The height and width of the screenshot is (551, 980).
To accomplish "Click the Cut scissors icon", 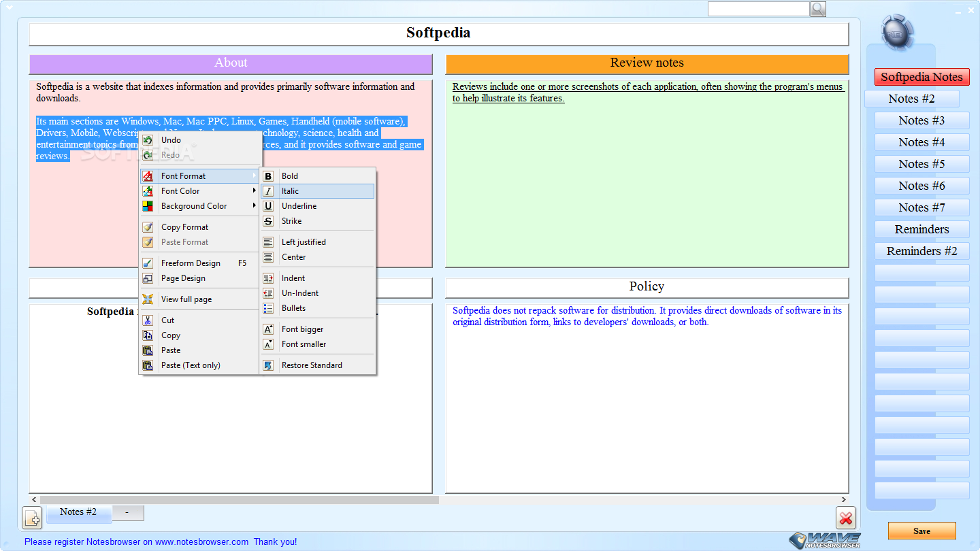I will [148, 320].
